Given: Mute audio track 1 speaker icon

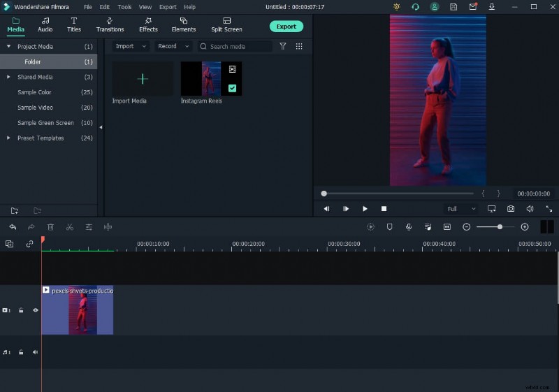Looking at the screenshot, I should point(35,352).
